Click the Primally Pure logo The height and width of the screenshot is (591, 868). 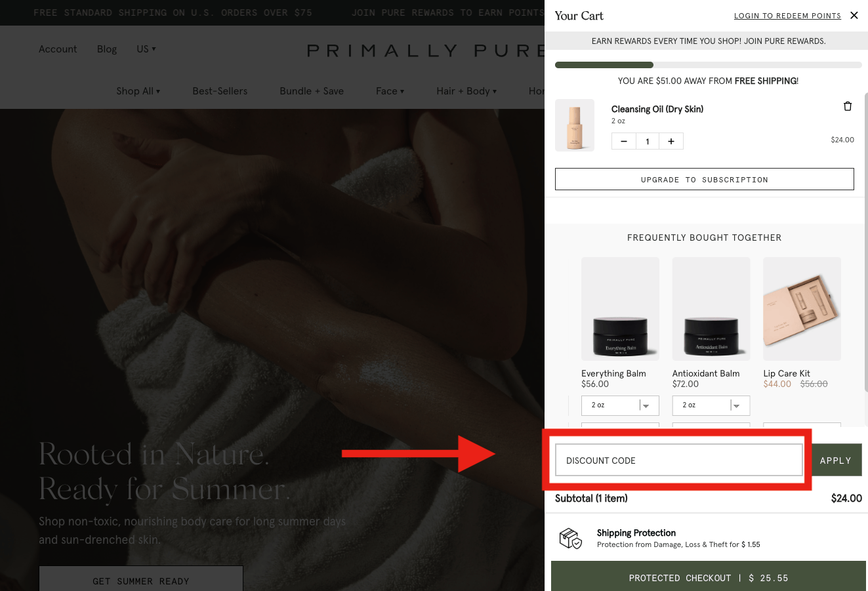tap(426, 51)
